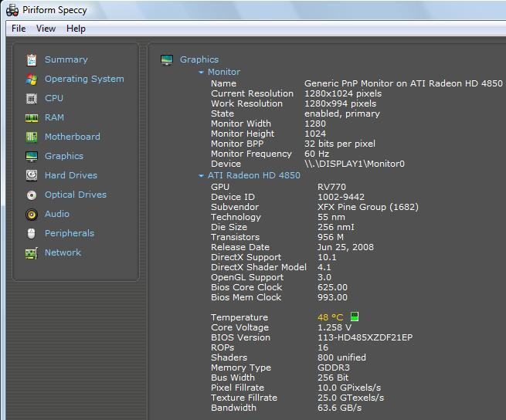This screenshot has width=506, height=420.
Task: Click the 113-HD485XZDF21EP BIOS version
Action: pos(365,337)
